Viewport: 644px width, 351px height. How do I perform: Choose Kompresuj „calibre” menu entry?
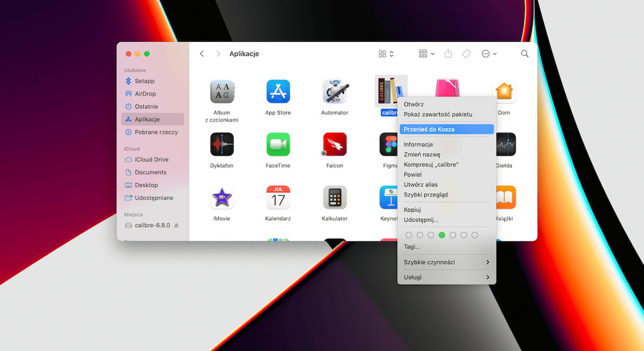pyautogui.click(x=447, y=165)
